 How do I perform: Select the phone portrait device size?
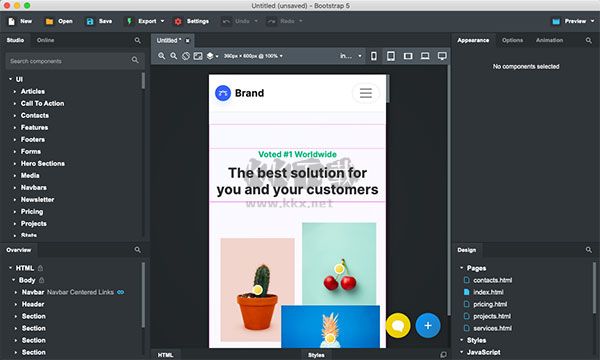(374, 56)
